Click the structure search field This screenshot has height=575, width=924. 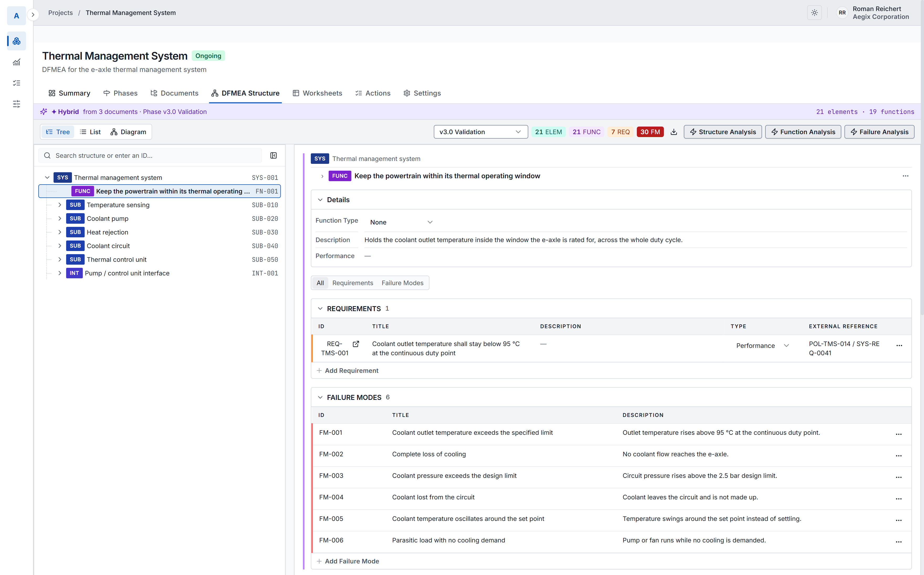[x=150, y=155]
